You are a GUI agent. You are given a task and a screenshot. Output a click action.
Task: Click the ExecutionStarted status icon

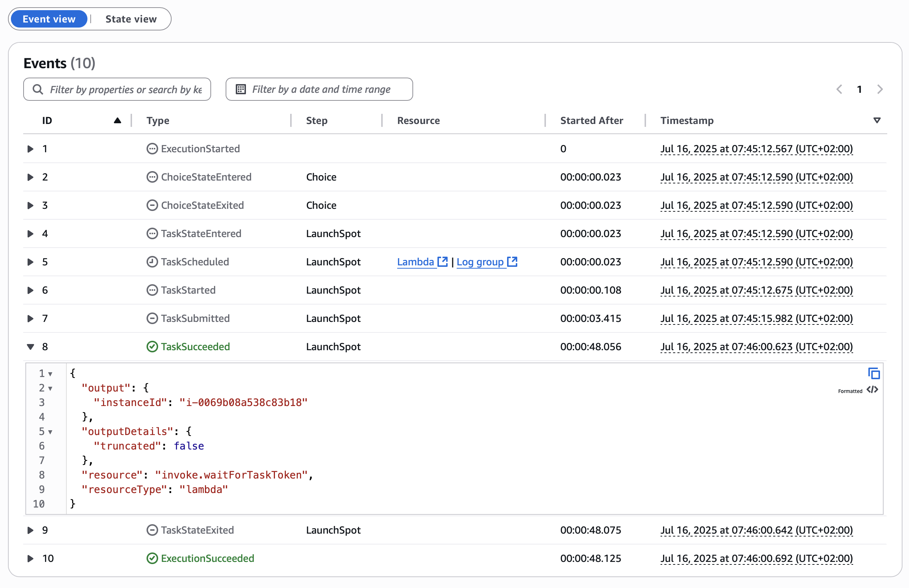152,149
